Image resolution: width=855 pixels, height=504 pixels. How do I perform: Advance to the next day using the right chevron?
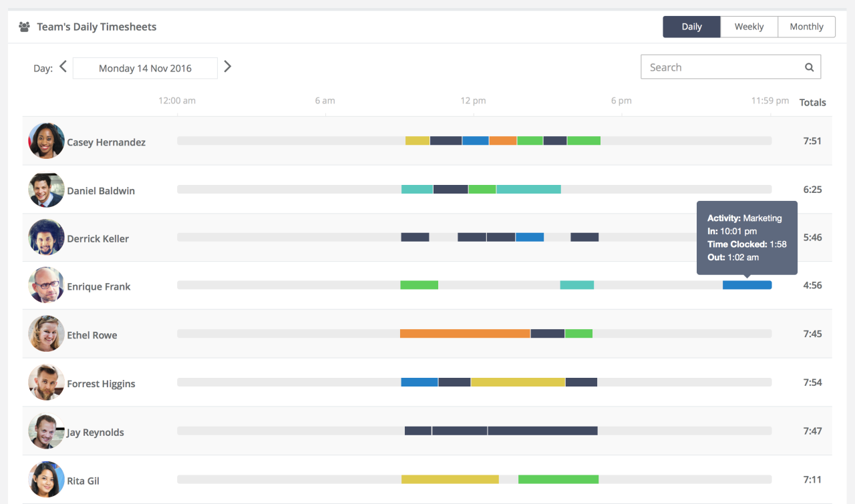(228, 66)
